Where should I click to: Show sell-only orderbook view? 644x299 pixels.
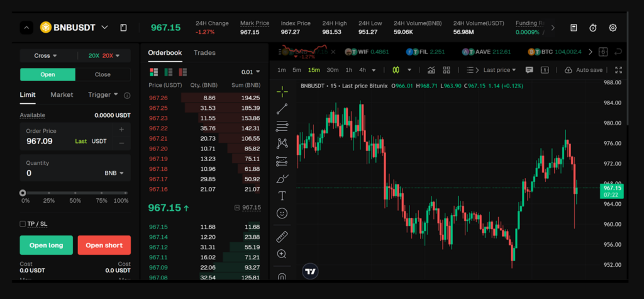183,72
